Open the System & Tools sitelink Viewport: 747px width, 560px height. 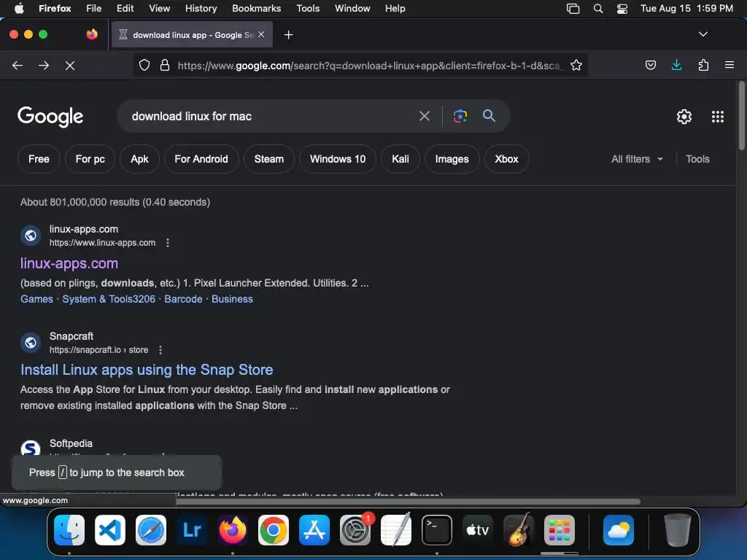tap(109, 299)
